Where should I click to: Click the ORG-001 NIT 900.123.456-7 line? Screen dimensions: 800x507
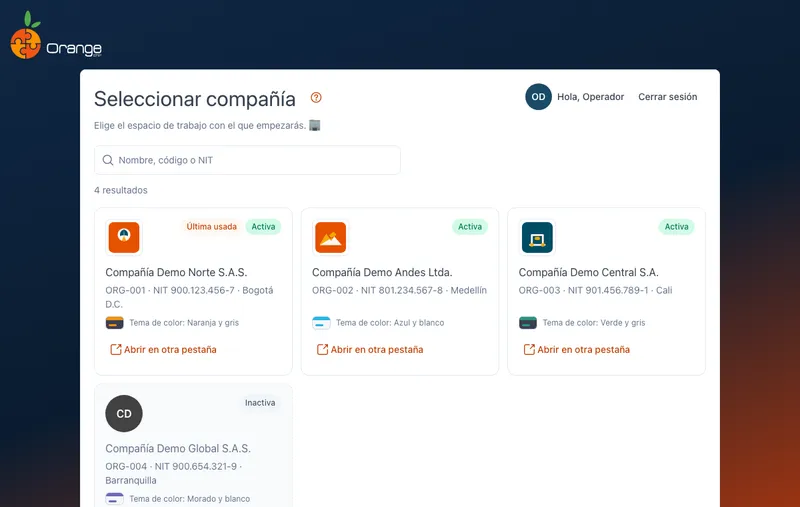189,297
